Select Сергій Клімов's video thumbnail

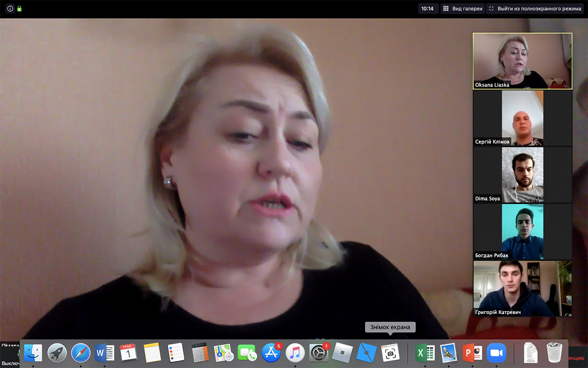[522, 118]
